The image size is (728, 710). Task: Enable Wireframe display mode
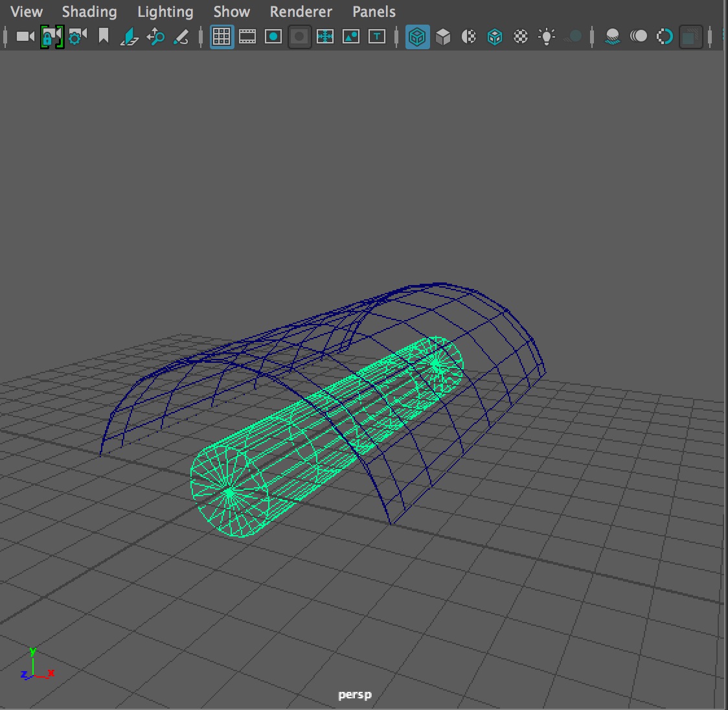[417, 37]
